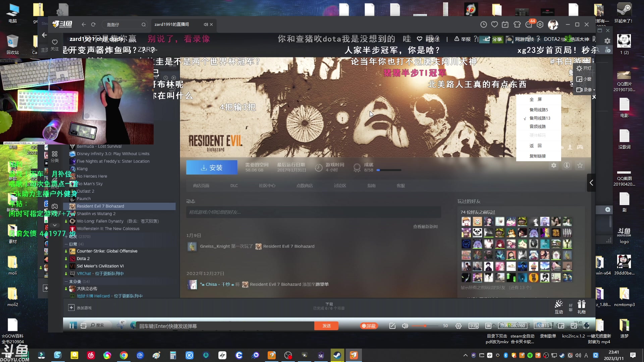Open the task calendar icon in Douyu toolbar
The image size is (644, 362).
tap(505, 24)
